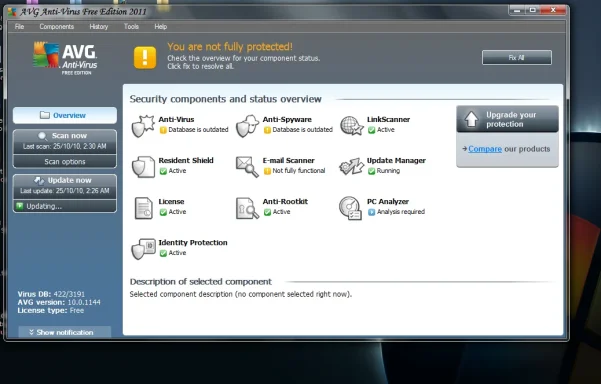Open the Components menu
Screen dimensions: 601x384
tap(57, 26)
